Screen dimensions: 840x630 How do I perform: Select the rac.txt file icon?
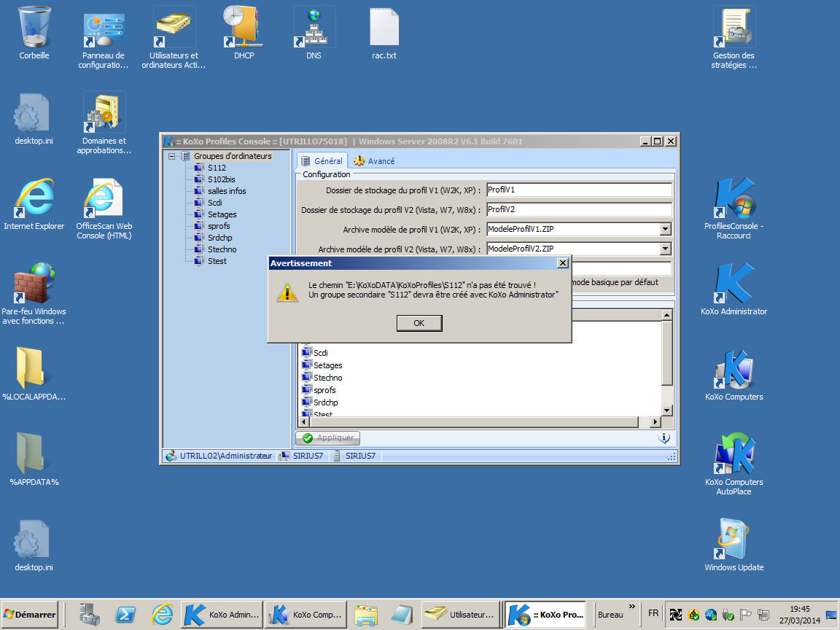pyautogui.click(x=384, y=32)
